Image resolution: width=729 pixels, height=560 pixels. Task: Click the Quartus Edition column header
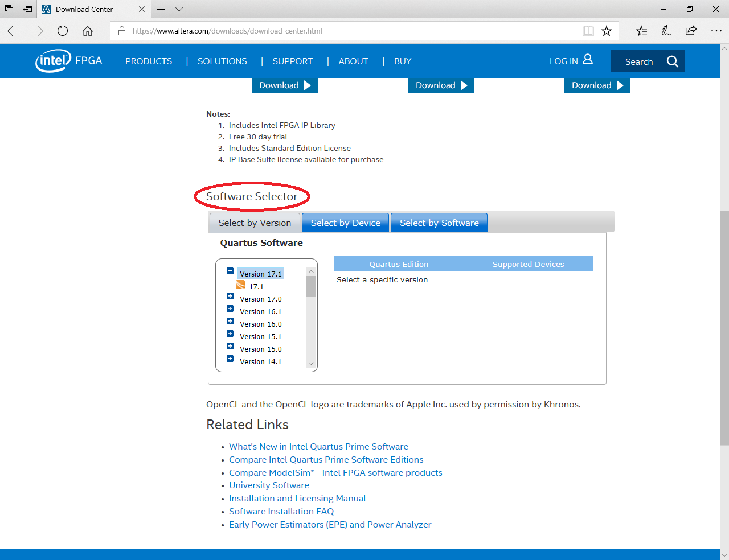click(x=399, y=264)
